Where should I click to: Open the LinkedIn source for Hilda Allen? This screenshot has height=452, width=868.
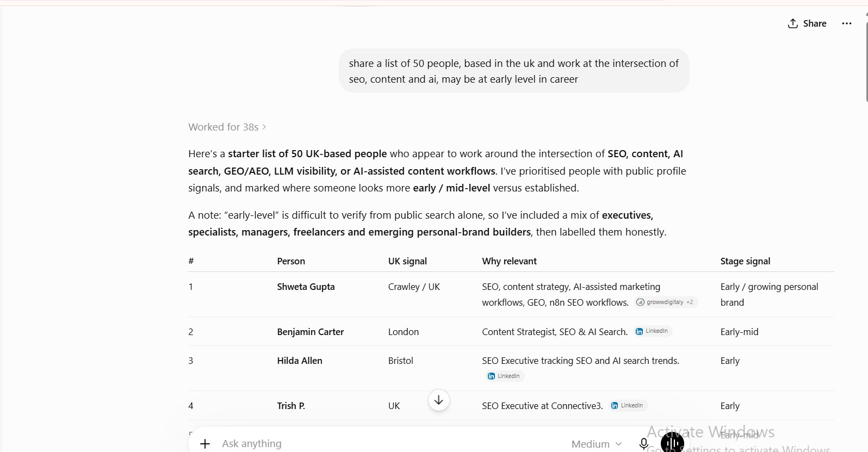504,376
